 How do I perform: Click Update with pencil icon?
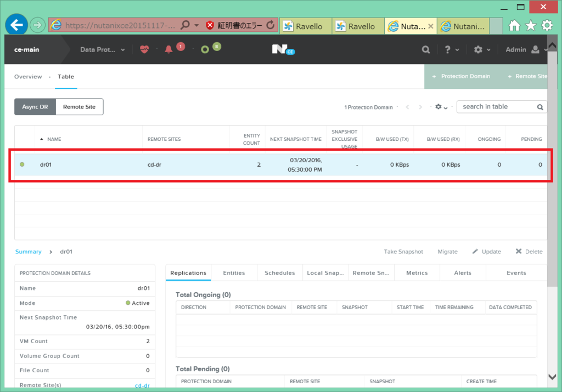(486, 252)
